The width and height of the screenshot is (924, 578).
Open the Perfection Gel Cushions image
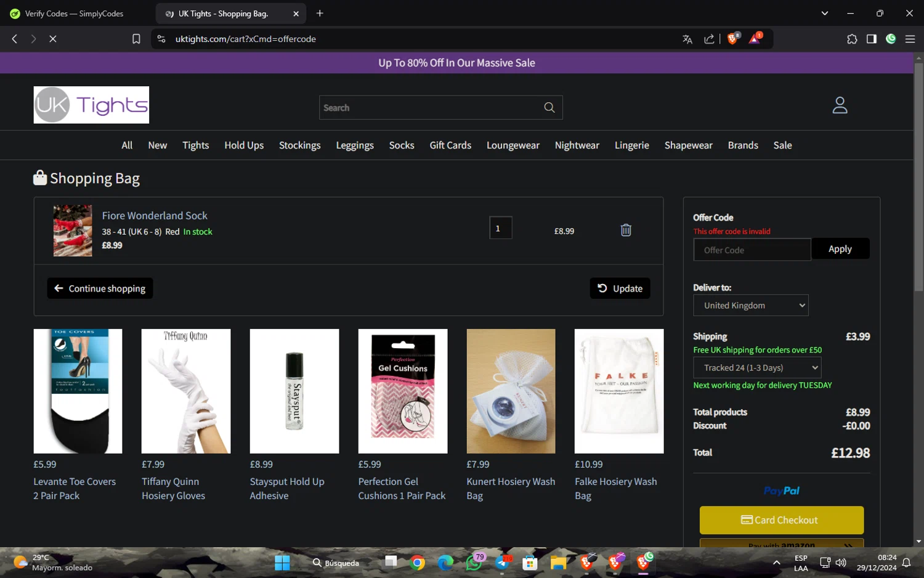click(x=403, y=391)
